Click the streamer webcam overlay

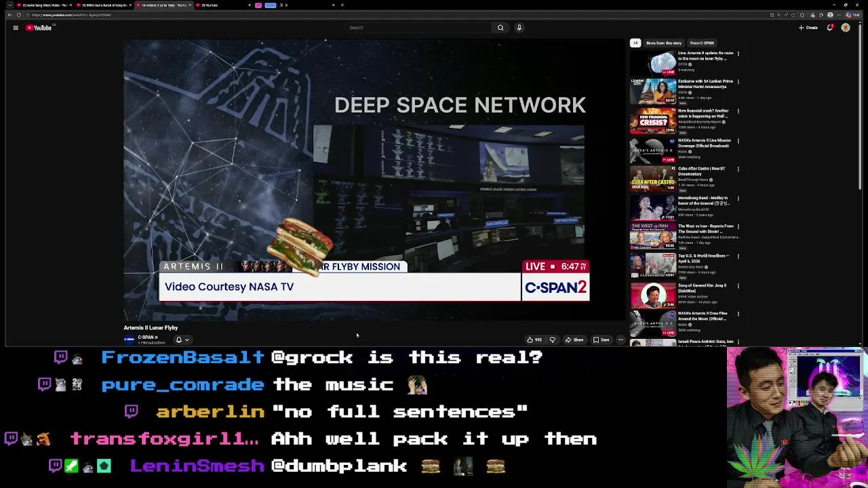pyautogui.click(x=797, y=418)
